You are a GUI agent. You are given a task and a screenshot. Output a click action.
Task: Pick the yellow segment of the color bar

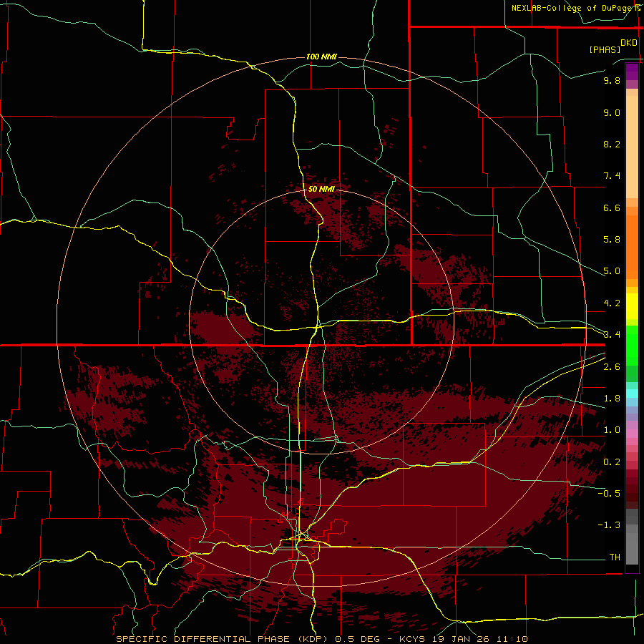click(632, 306)
